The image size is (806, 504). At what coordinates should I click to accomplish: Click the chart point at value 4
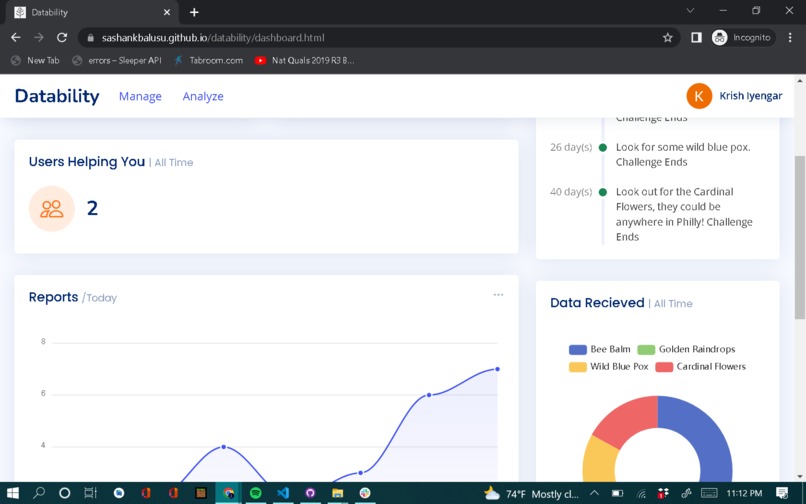point(224,447)
